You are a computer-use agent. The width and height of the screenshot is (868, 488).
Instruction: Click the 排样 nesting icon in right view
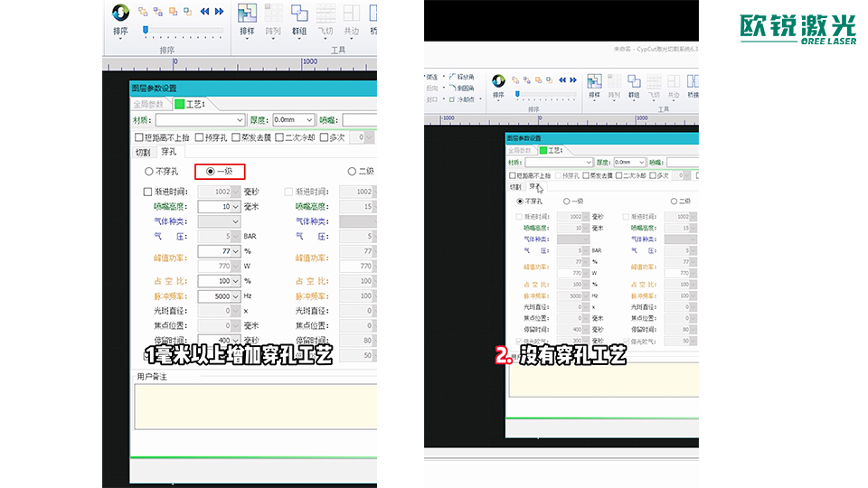594,81
